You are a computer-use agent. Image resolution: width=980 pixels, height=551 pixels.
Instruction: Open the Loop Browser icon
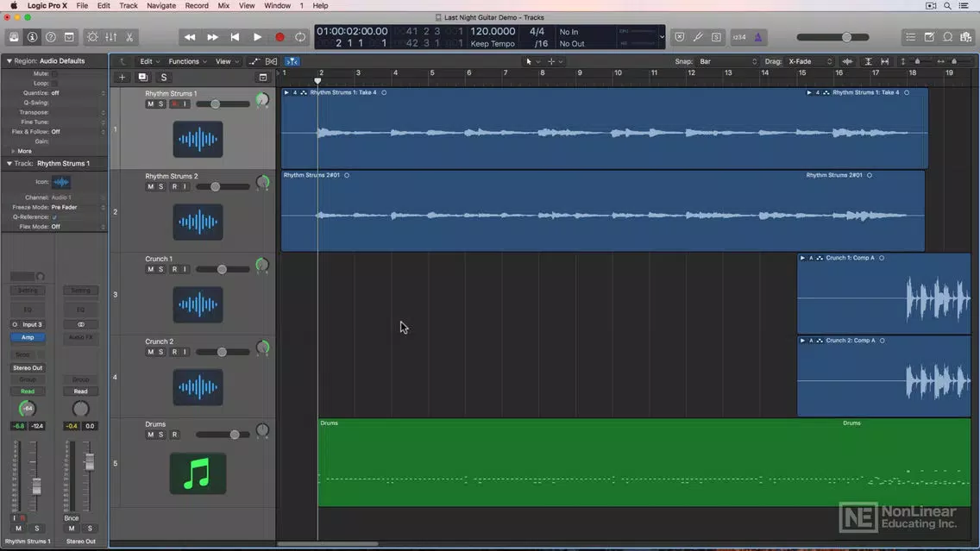(948, 37)
